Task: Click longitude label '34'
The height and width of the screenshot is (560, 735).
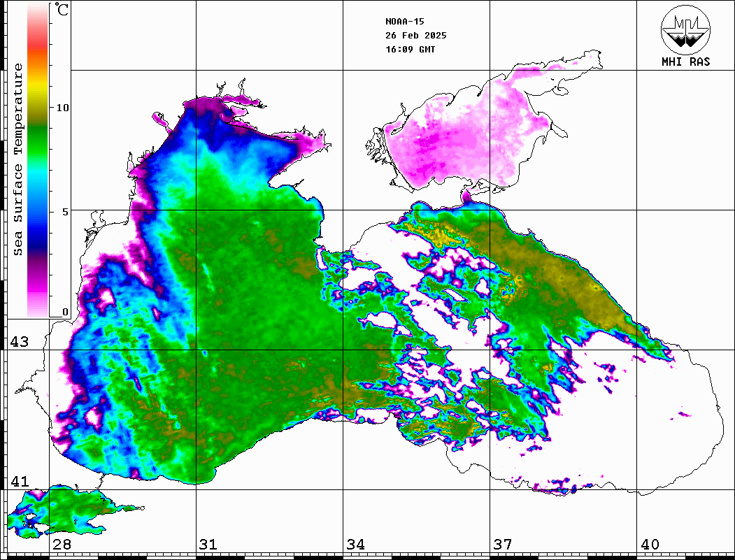Action: point(355,545)
